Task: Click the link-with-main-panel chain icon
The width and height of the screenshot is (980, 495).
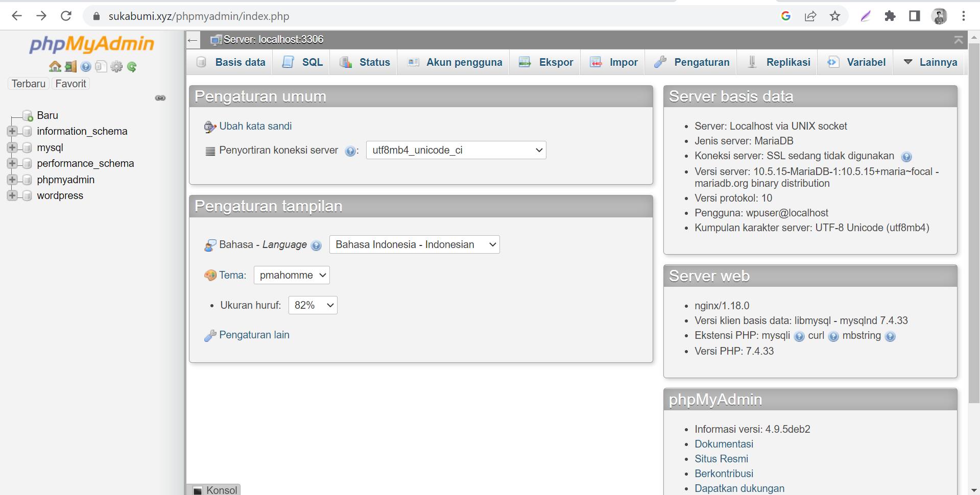Action: pos(160,98)
